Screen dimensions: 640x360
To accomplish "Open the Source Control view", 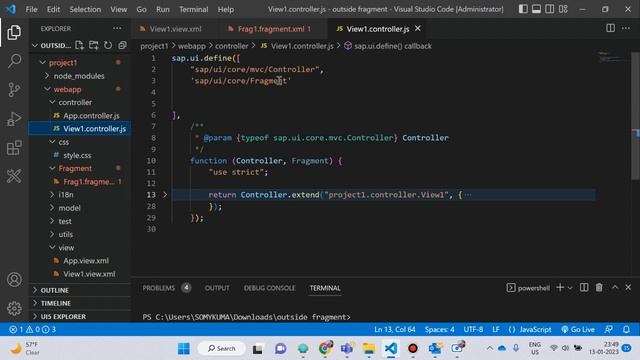I will [x=14, y=90].
